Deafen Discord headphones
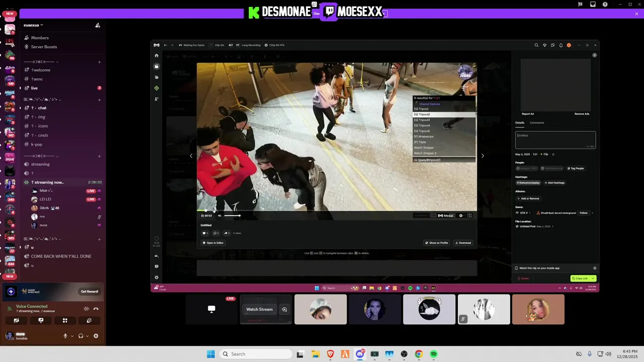 80,336
